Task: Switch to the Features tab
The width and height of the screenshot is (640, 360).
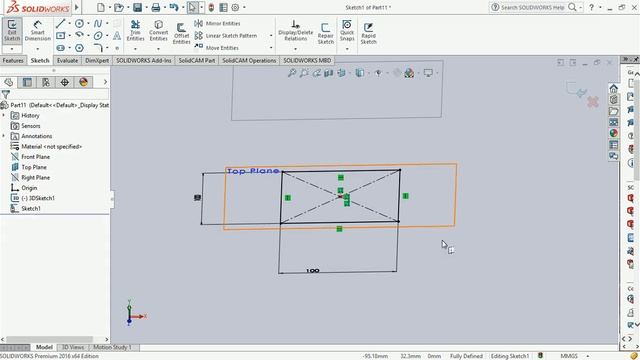Action: click(x=13, y=60)
